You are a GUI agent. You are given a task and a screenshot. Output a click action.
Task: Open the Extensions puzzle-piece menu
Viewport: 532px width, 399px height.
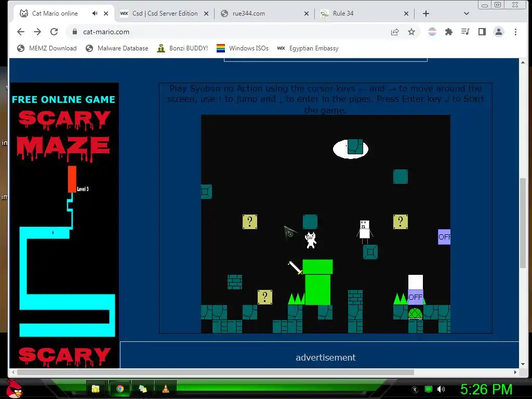click(x=449, y=32)
